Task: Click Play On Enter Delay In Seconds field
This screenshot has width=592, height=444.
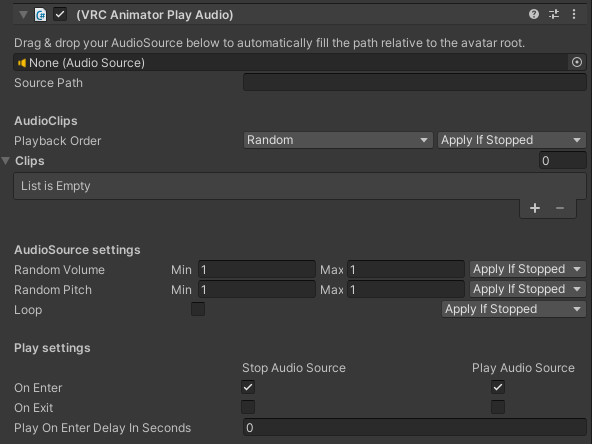Action: click(x=415, y=427)
